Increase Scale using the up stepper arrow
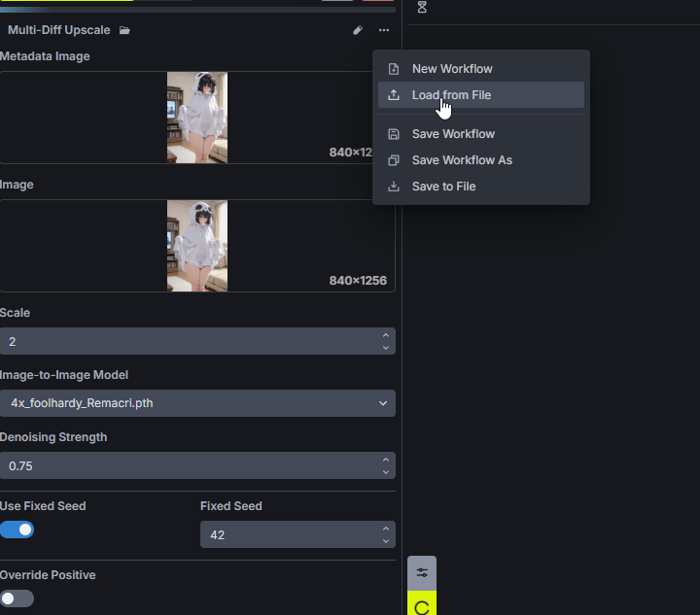This screenshot has height=615, width=700. [386, 335]
